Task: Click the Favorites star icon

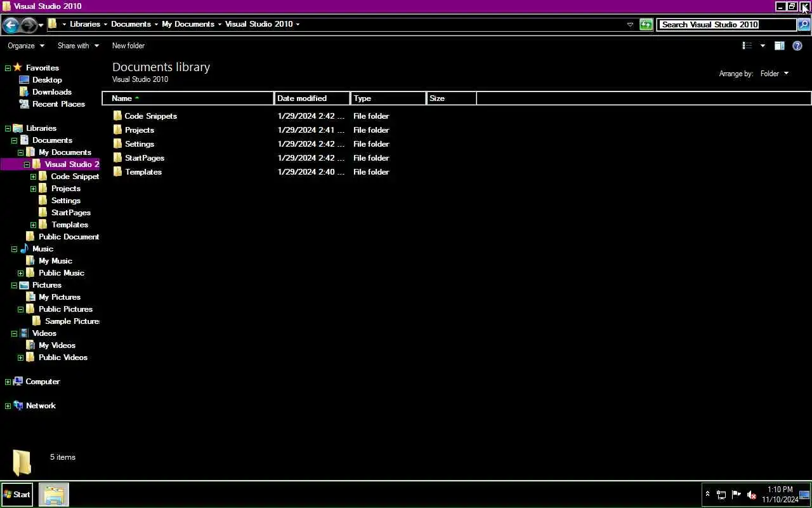Action: click(18, 67)
